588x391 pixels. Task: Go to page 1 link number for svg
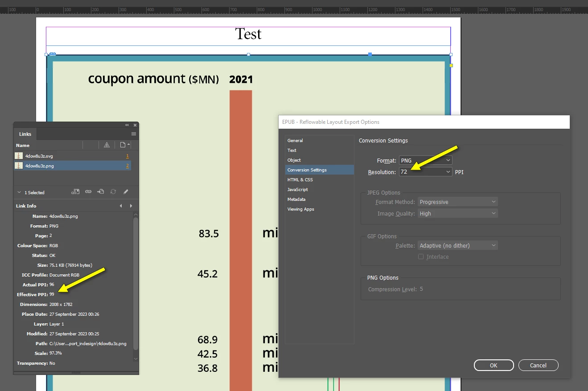coord(127,156)
